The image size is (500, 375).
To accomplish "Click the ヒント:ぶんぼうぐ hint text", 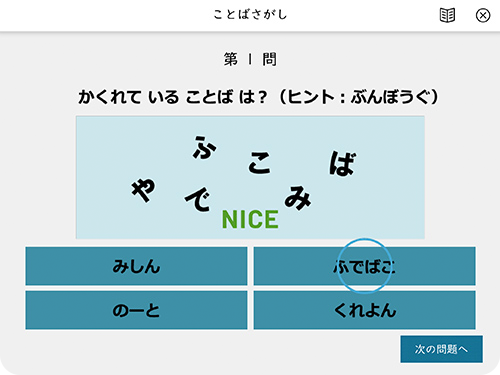I will [x=362, y=97].
